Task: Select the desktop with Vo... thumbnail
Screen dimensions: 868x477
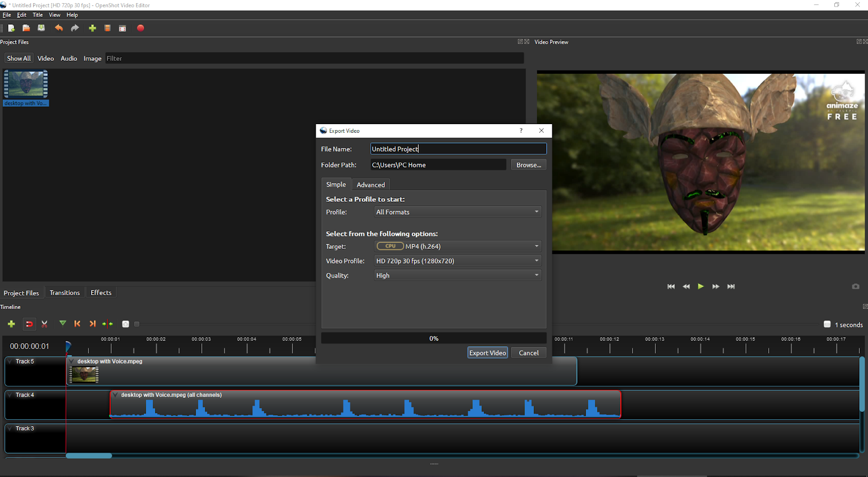Action: 26,88
